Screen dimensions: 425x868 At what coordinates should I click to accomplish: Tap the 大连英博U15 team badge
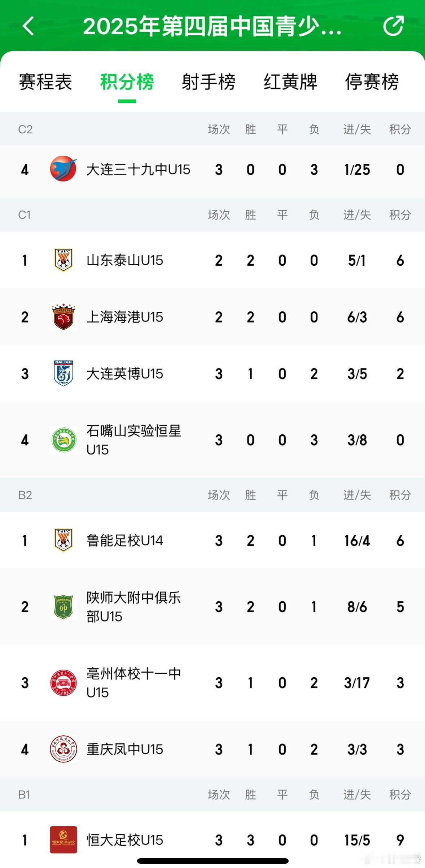[63, 373]
